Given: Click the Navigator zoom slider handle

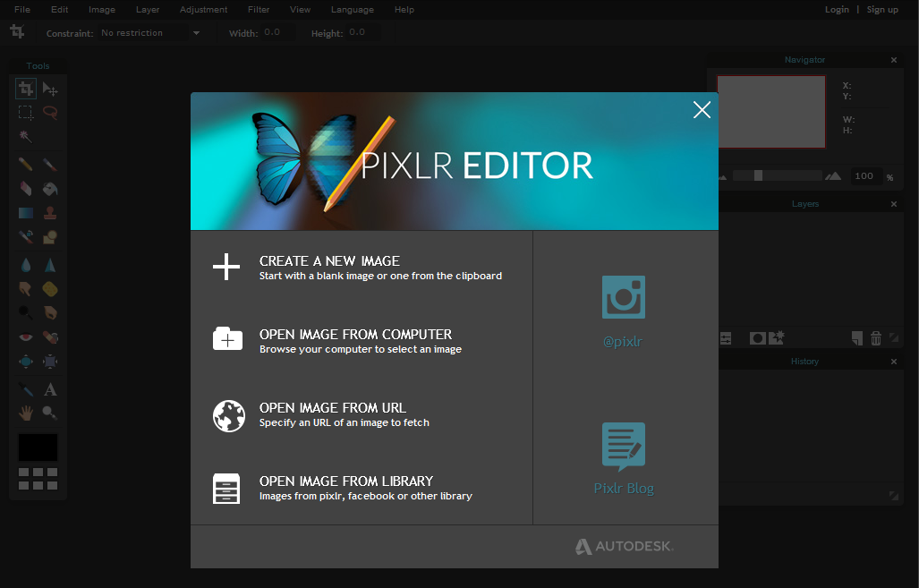Looking at the screenshot, I should pos(758,175).
